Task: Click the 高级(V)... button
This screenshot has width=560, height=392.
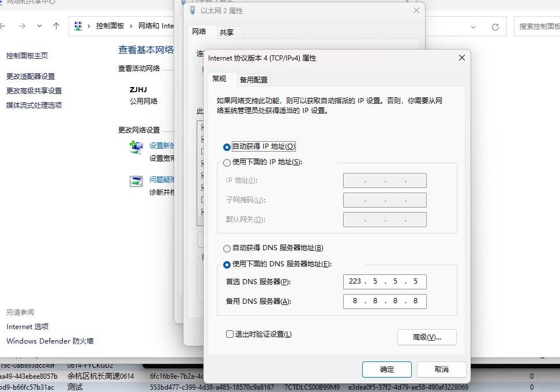Action: click(x=427, y=337)
